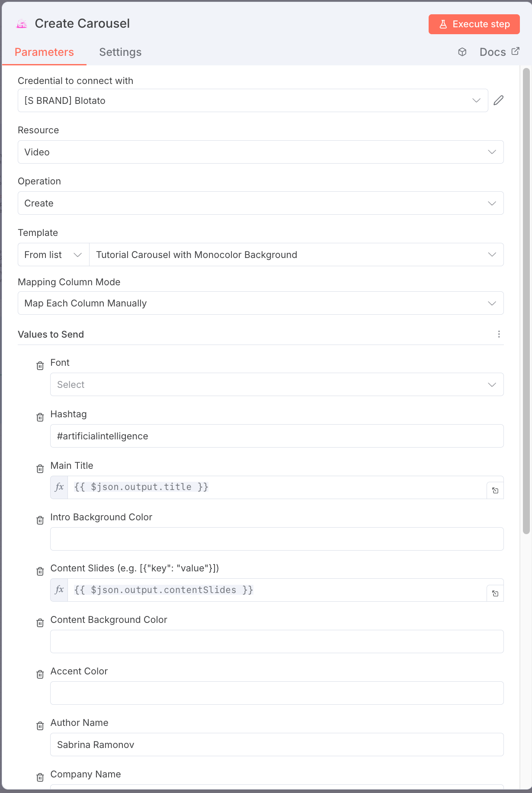Toggle fx expression mode on Content Slides
Viewport: 532px width, 793px height.
coord(59,590)
